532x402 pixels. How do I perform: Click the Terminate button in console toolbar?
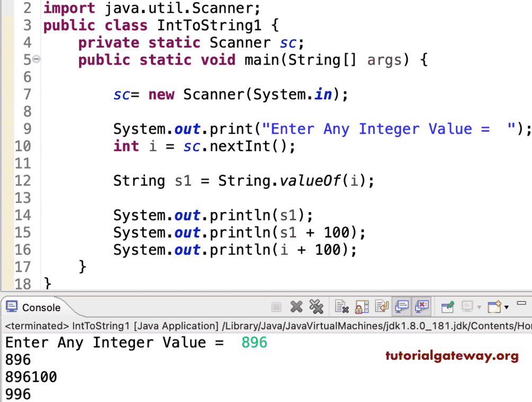tap(276, 306)
